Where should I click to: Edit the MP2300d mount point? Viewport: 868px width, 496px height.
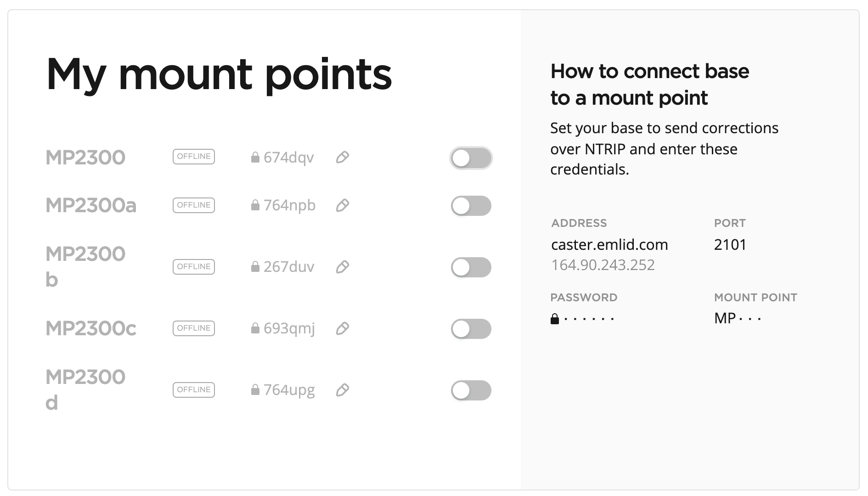(343, 390)
